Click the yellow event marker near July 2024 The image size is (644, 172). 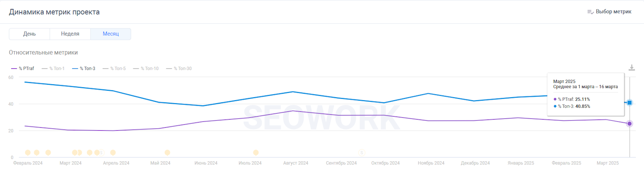(256, 153)
